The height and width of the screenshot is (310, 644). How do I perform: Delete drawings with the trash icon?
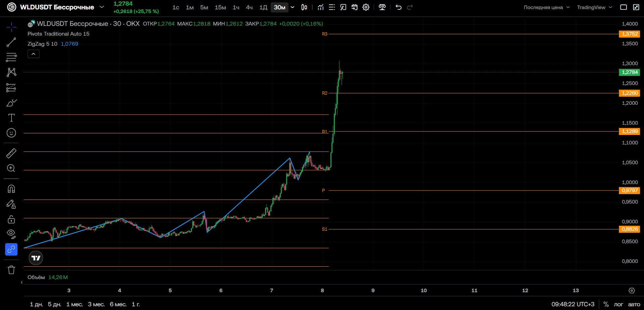tap(11, 270)
